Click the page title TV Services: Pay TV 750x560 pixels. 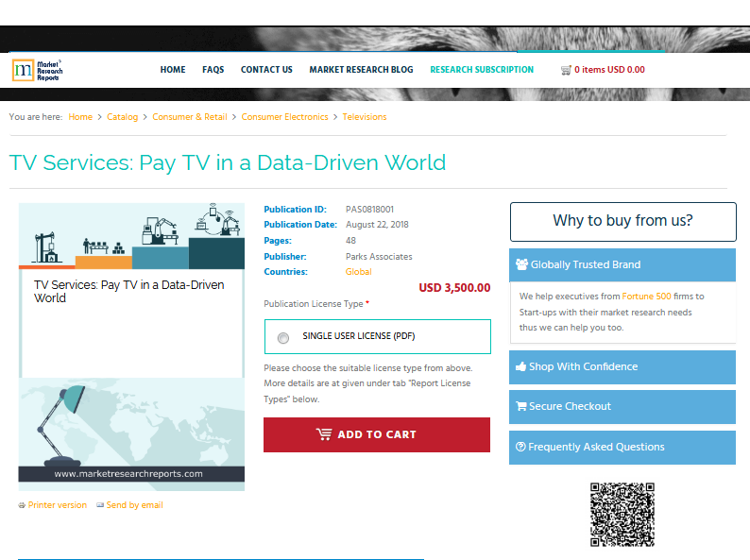[228, 162]
